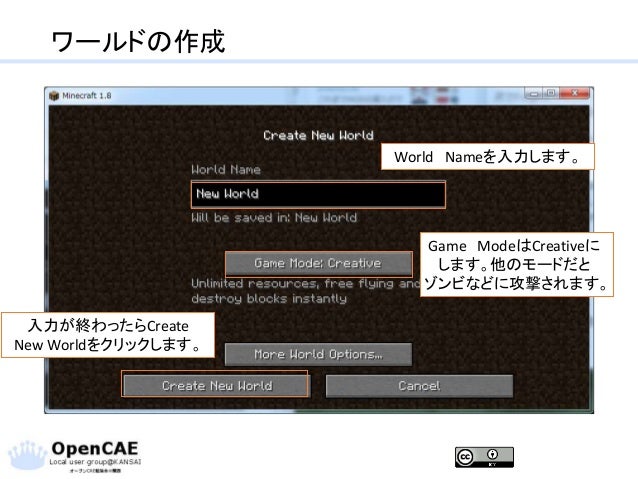The height and width of the screenshot is (479, 638).
Task: Click Create New World button
Action: [x=216, y=385]
